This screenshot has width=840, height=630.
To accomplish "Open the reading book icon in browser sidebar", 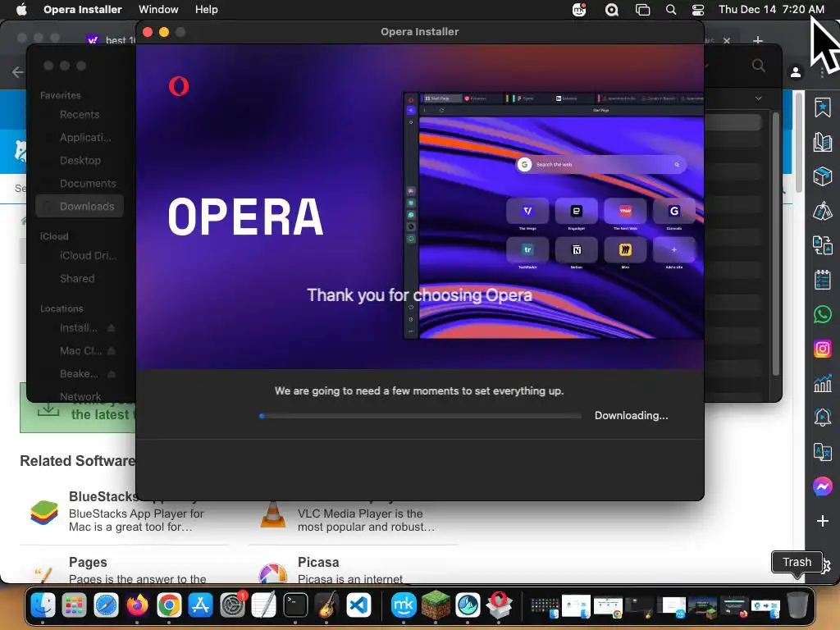I will [x=822, y=142].
